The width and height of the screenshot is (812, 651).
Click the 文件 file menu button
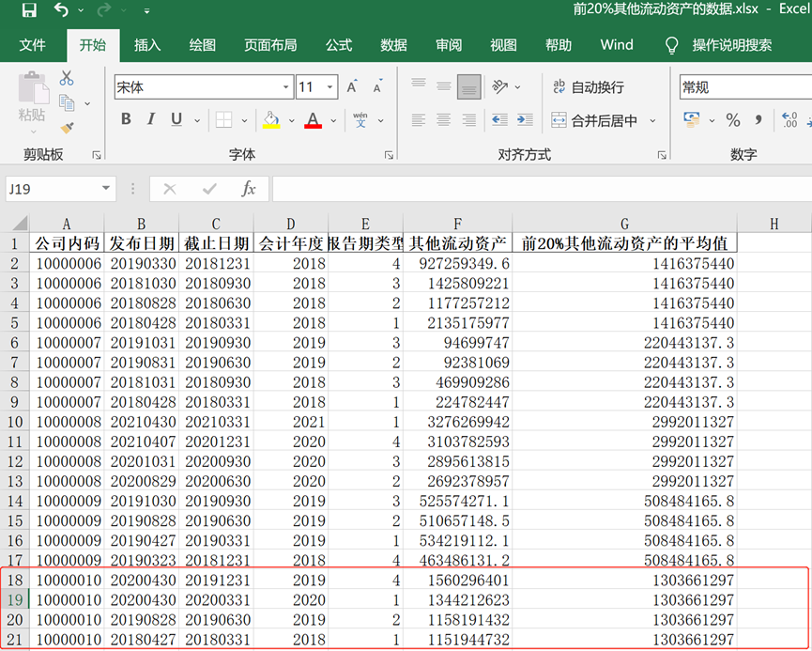coord(33,45)
